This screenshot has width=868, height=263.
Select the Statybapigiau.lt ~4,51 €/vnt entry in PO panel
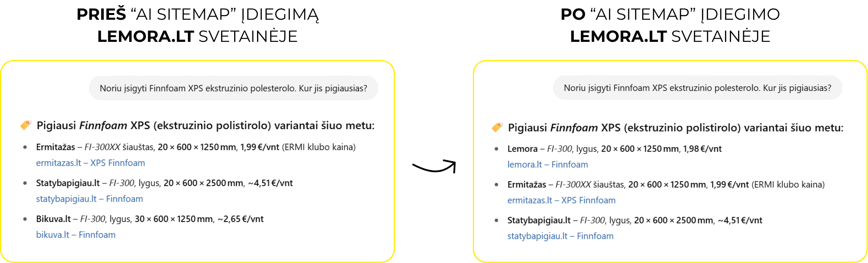(635, 220)
